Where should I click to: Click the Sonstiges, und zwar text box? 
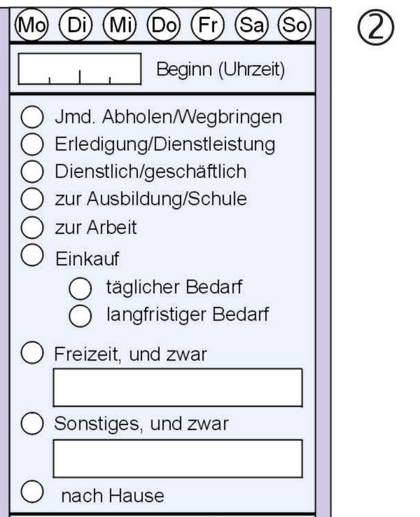[178, 459]
